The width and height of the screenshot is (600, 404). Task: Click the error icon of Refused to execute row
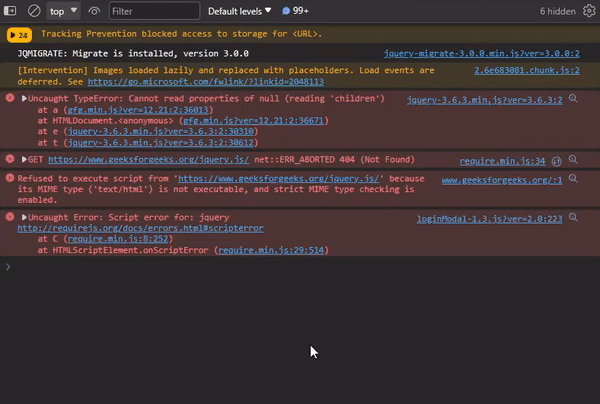point(10,178)
